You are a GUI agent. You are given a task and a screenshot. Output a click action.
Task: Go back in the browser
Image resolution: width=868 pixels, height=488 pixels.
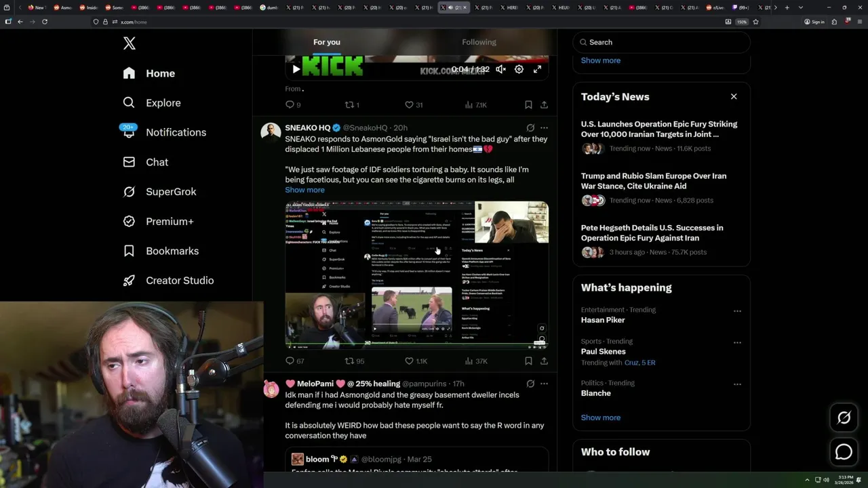pyautogui.click(x=20, y=22)
